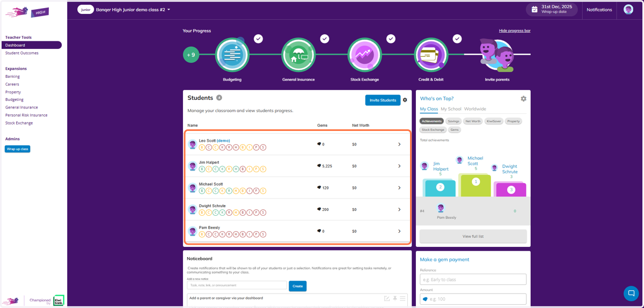Open Notifications
Image resolution: width=644 pixels, height=308 pixels.
(x=599, y=10)
